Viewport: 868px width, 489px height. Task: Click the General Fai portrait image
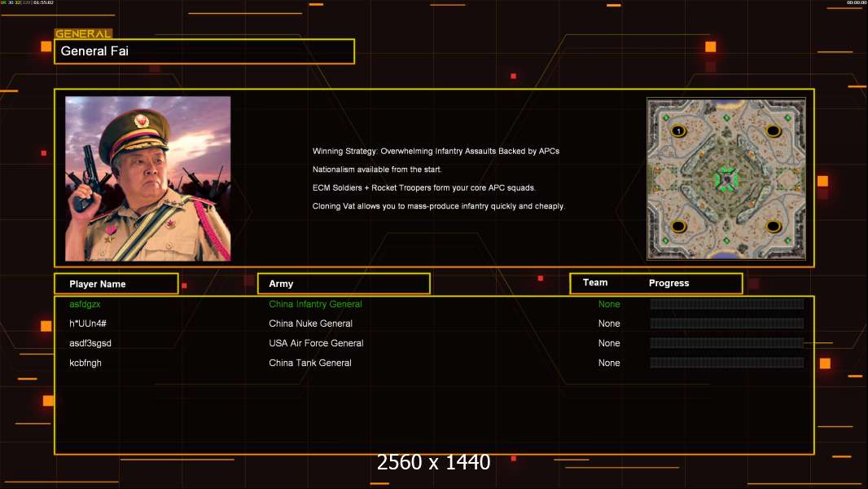(x=147, y=178)
